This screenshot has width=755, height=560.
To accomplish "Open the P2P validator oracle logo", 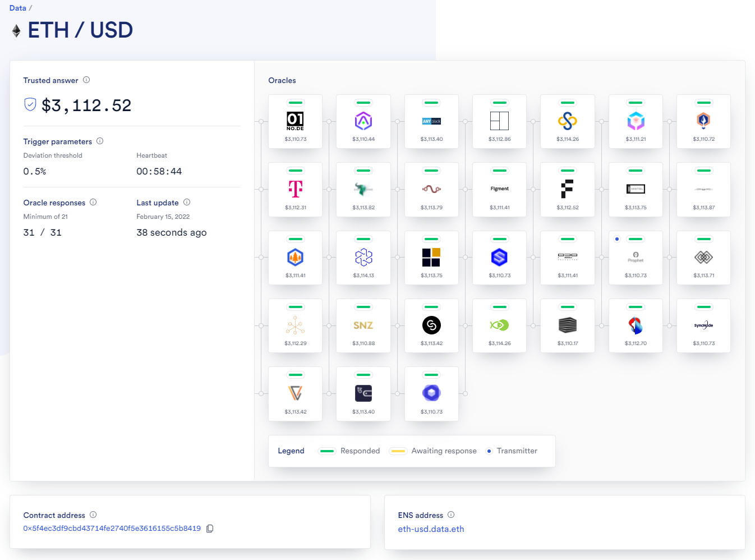I will (x=568, y=256).
